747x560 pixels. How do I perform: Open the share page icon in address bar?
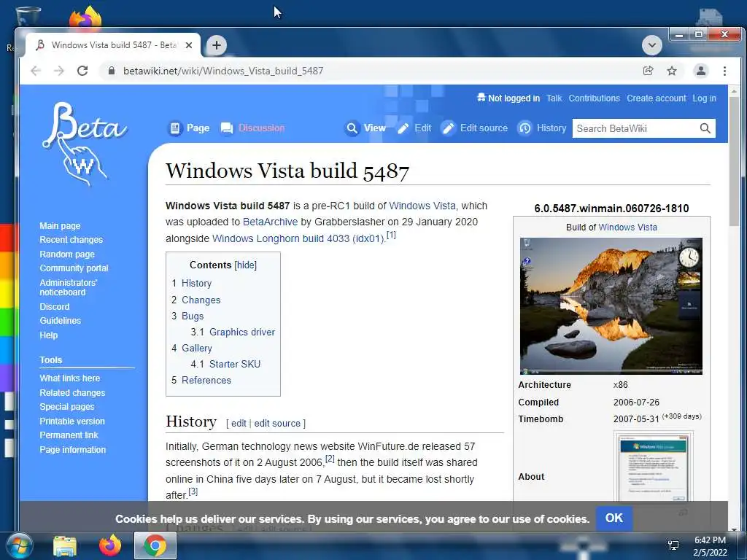tap(648, 71)
